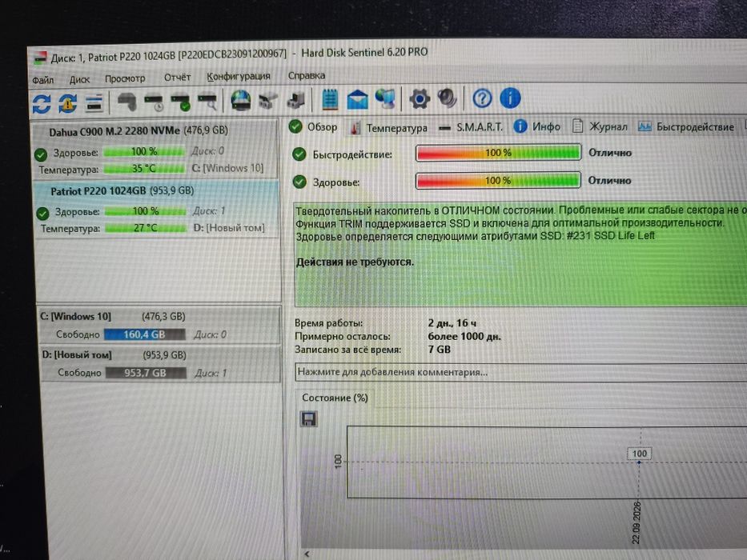Click the 100 data point label on chart
747x560 pixels.
(x=640, y=454)
